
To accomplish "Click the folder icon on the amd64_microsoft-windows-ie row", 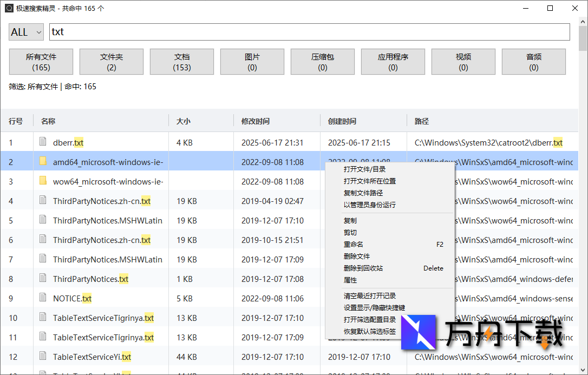I will (43, 162).
